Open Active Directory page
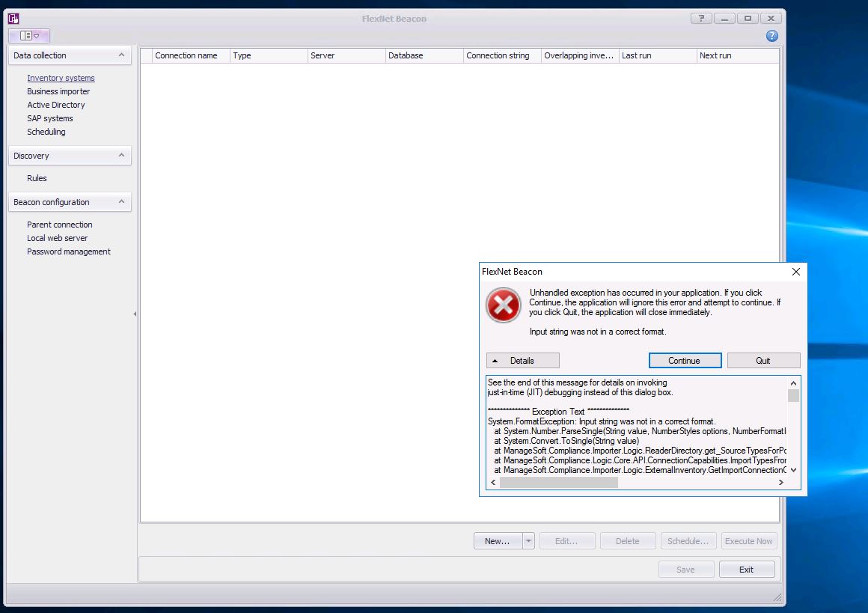 pyautogui.click(x=56, y=105)
